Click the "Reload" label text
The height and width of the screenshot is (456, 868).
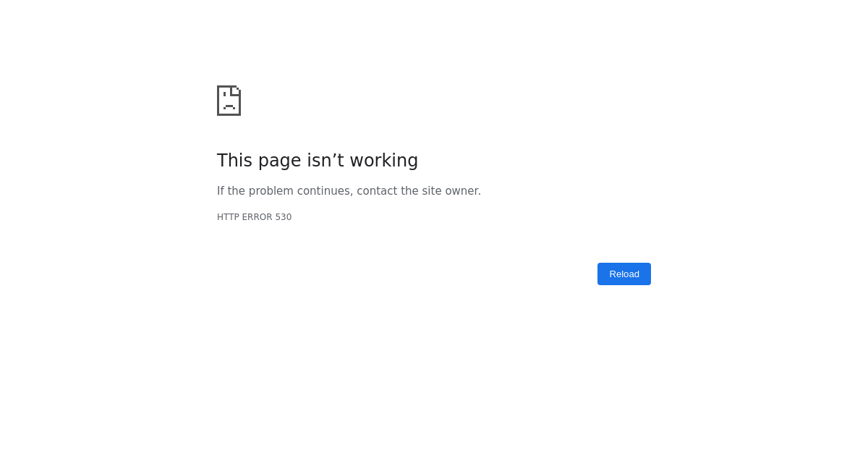click(624, 274)
